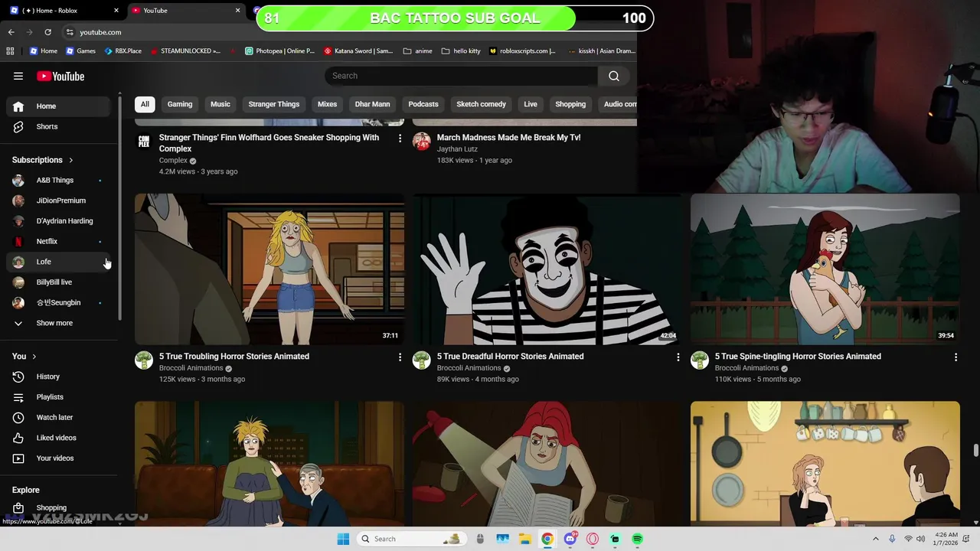Image resolution: width=980 pixels, height=551 pixels.
Task: Open the blonde woman in doorway video thumbnail
Action: pyautogui.click(x=269, y=269)
